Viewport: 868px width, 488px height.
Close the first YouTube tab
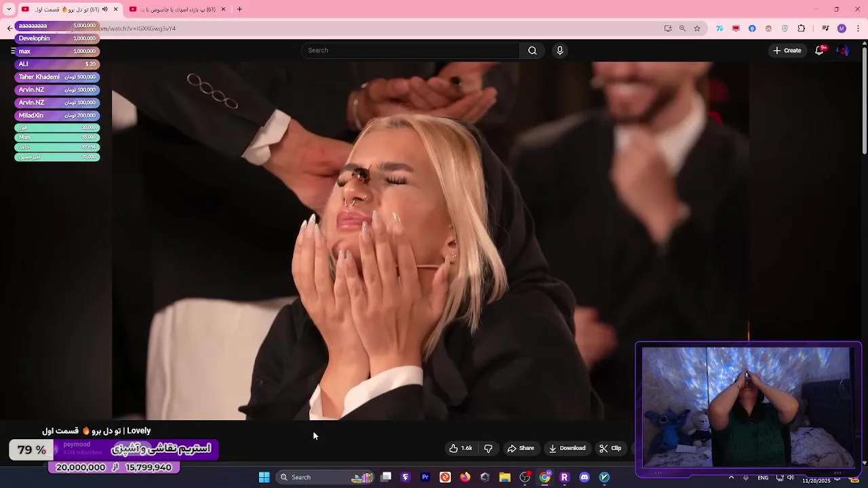tap(115, 9)
